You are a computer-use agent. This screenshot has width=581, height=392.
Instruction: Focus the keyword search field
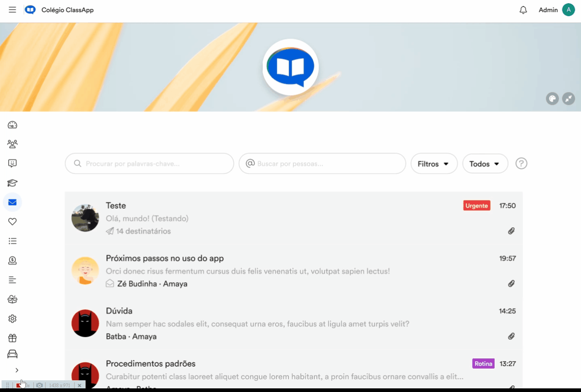tap(149, 164)
